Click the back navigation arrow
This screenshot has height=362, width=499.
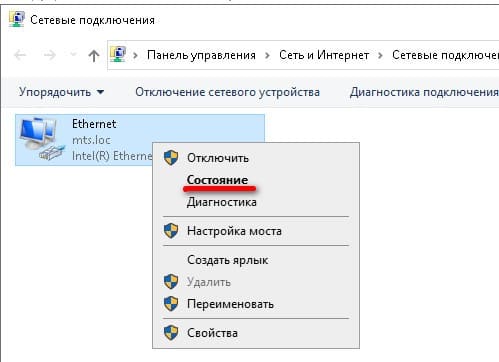pos(20,55)
